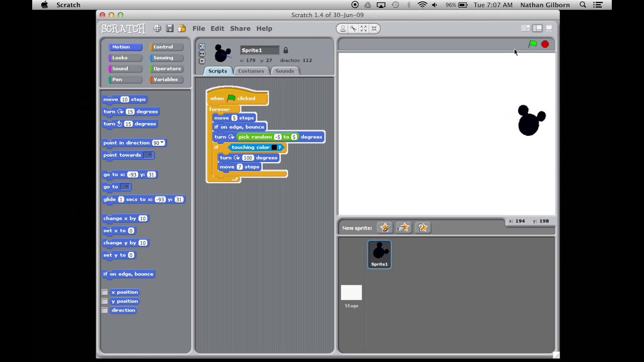This screenshot has height=362, width=644.
Task: Select the Sprite1 thumbnail in sprite list
Action: 379,254
